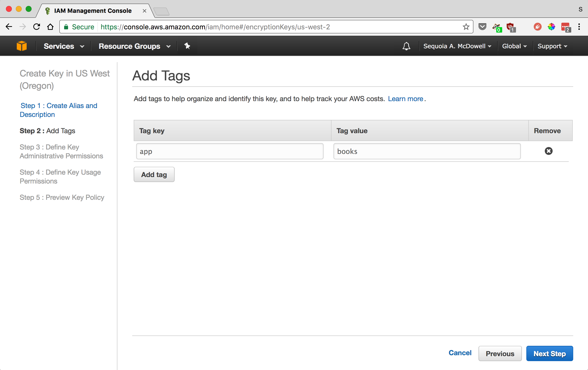Go to Step 1 Create Alias and Description
Image resolution: width=588 pixels, height=370 pixels.
[x=58, y=110]
